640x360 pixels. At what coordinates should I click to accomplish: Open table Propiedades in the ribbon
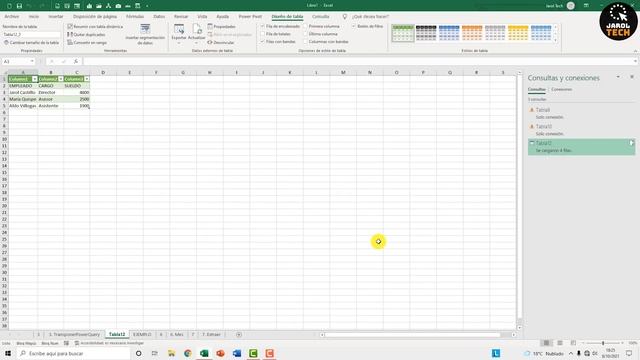click(222, 27)
